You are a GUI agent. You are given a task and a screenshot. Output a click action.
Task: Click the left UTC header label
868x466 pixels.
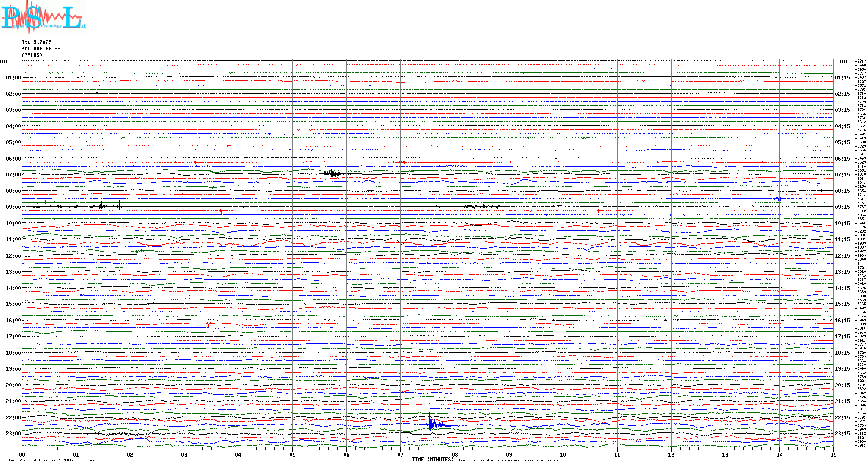(4, 62)
